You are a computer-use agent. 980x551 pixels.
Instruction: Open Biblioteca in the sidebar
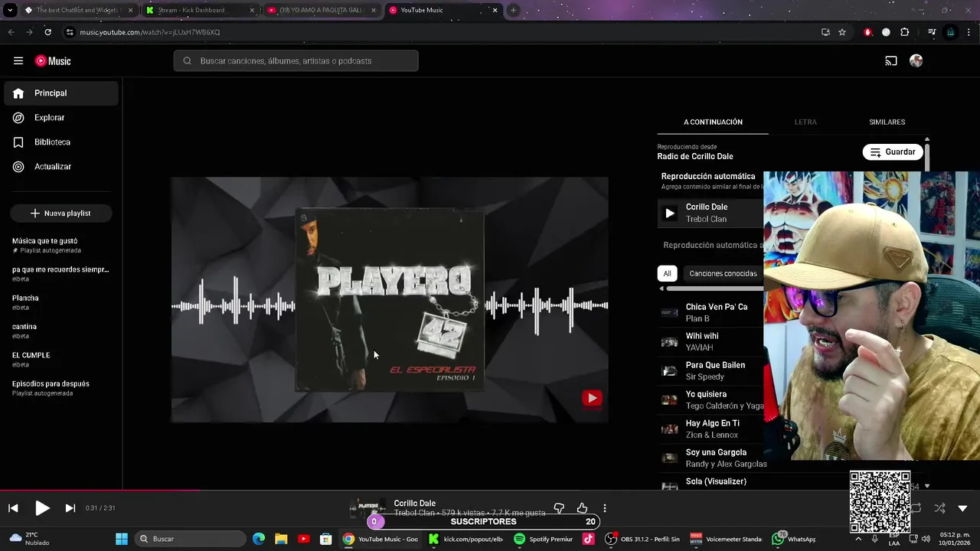click(61, 142)
